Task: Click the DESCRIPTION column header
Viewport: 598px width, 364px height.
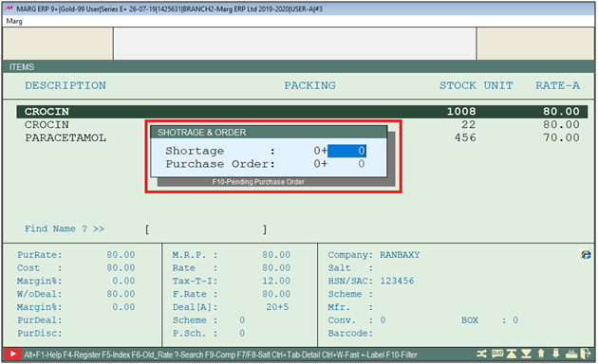Action: 65,85
